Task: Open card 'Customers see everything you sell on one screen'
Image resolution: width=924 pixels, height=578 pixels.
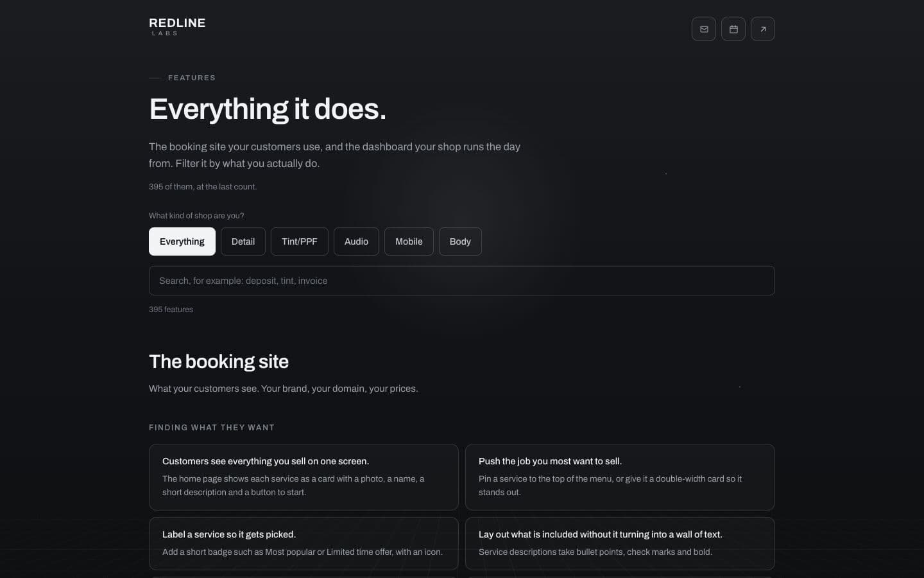Action: pyautogui.click(x=304, y=477)
